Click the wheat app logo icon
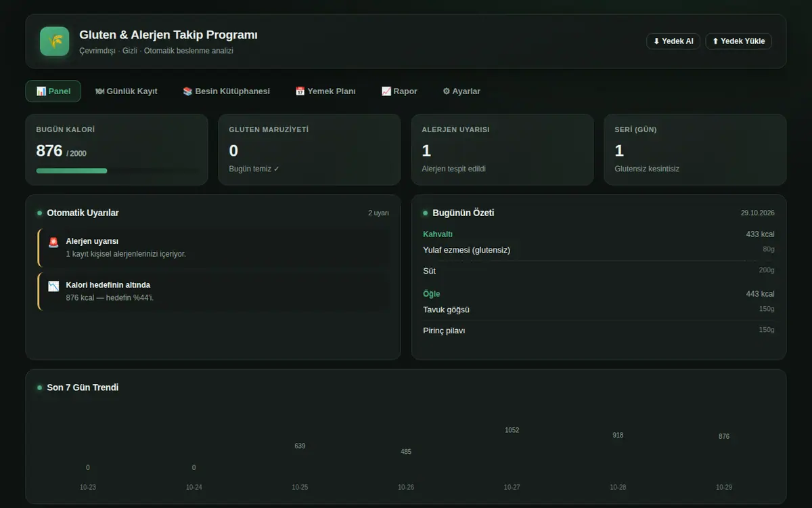812x508 pixels. click(54, 41)
